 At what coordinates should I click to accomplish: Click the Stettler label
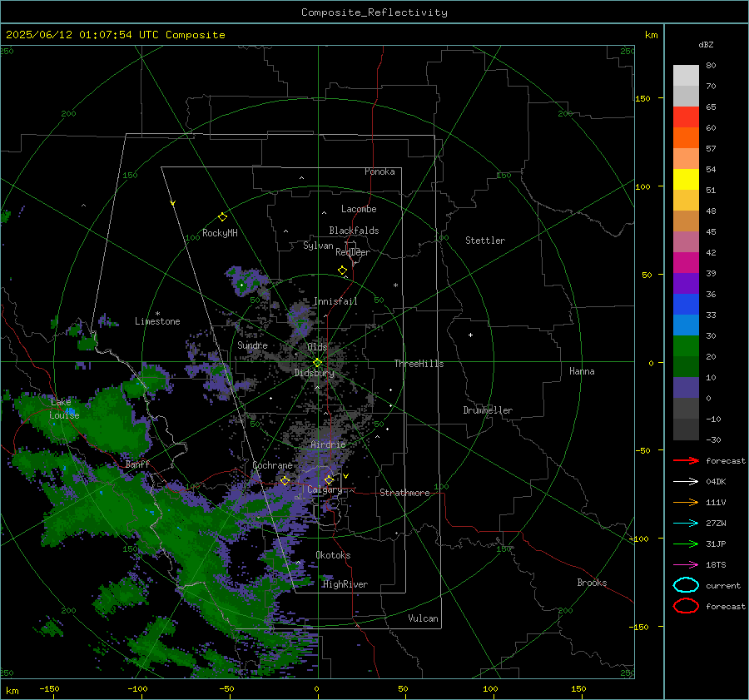[485, 241]
